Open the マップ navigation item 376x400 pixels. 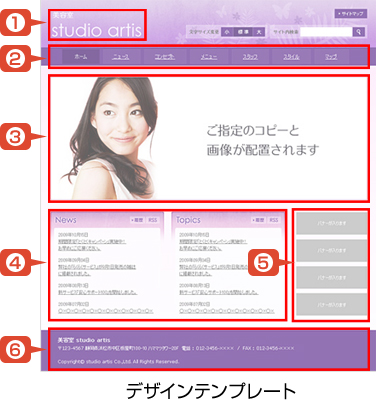point(331,57)
